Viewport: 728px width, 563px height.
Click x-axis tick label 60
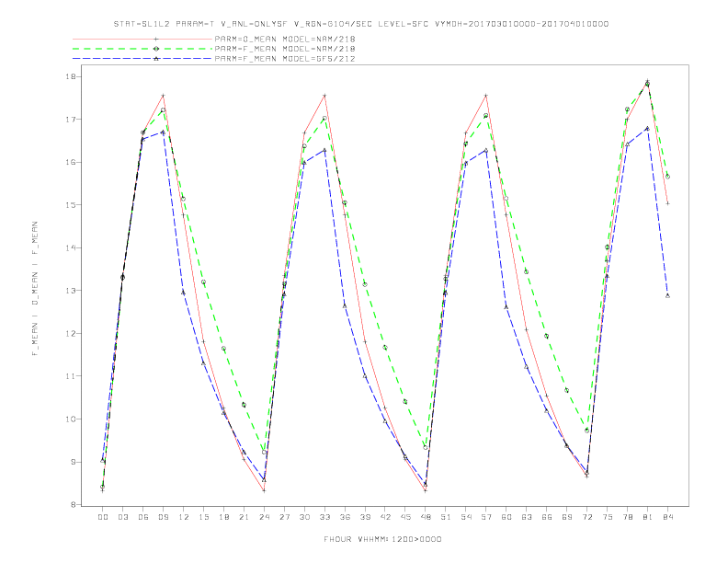point(506,517)
